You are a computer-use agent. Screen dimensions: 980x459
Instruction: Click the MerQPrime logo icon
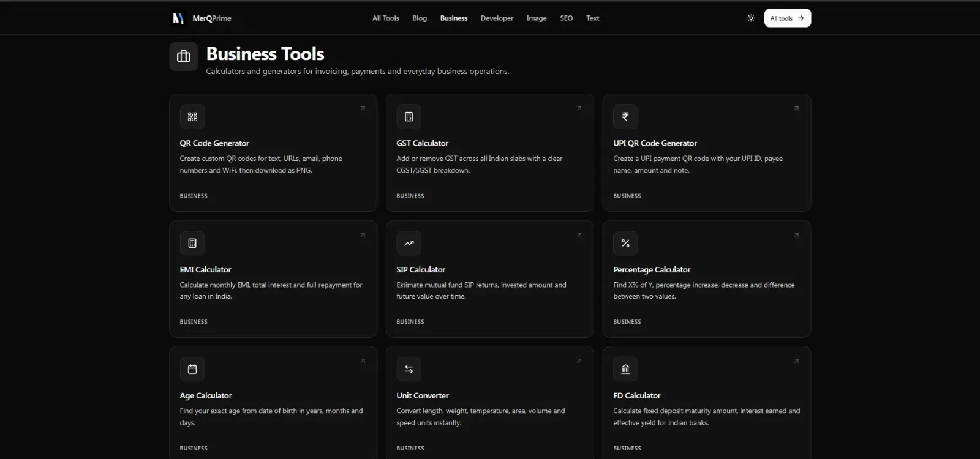(178, 18)
